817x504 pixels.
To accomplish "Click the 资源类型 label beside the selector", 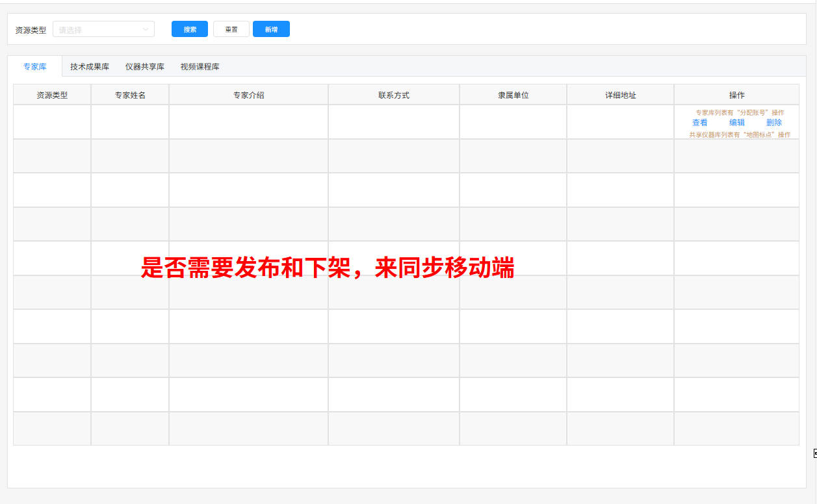I will pos(31,30).
